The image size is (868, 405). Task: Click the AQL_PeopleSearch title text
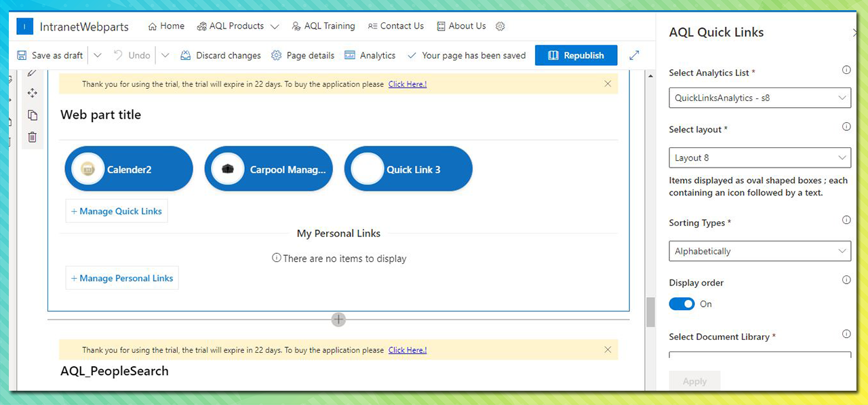(x=115, y=371)
